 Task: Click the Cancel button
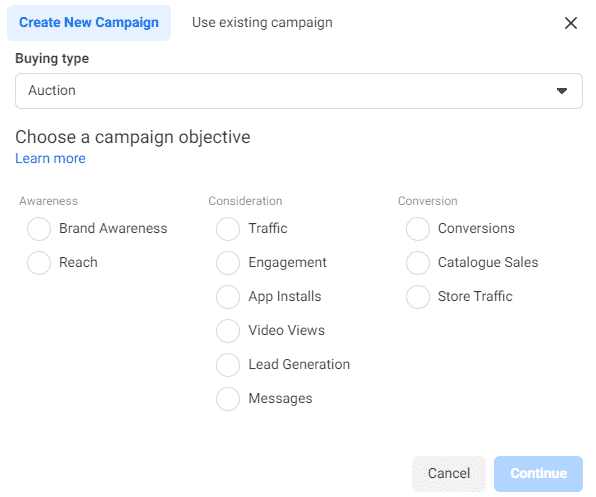(x=449, y=473)
